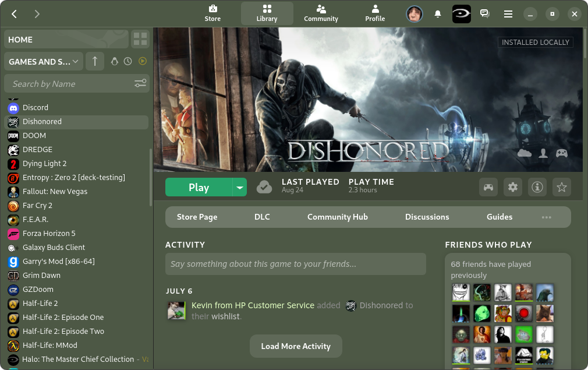The image size is (588, 370).
Task: Select Dishonored in the library list
Action: 76,122
